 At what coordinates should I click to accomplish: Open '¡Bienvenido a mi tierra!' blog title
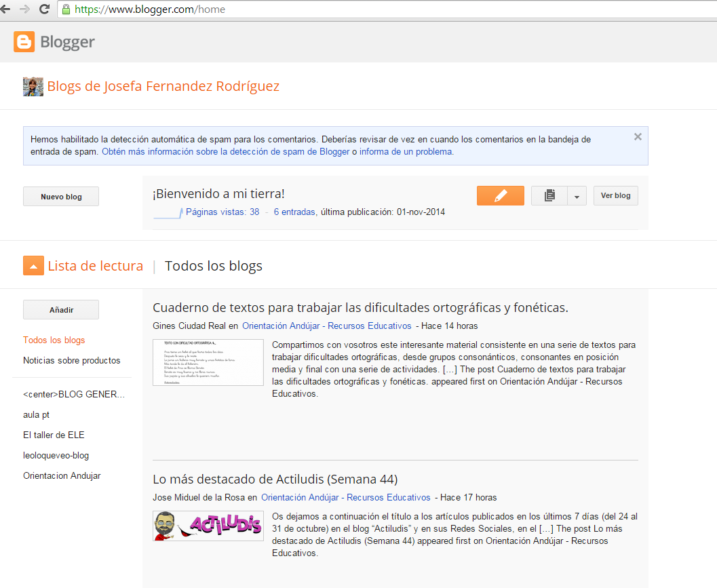pos(218,194)
